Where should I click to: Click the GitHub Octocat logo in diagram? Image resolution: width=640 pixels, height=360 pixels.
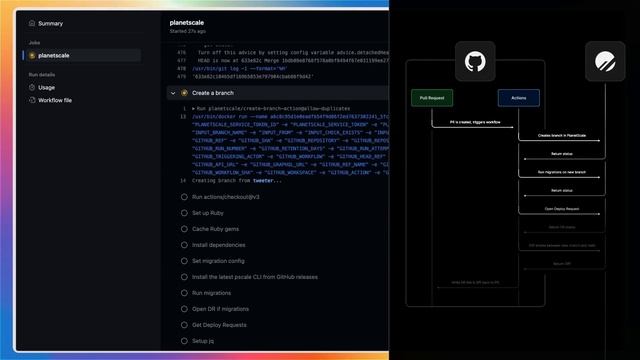click(x=475, y=61)
